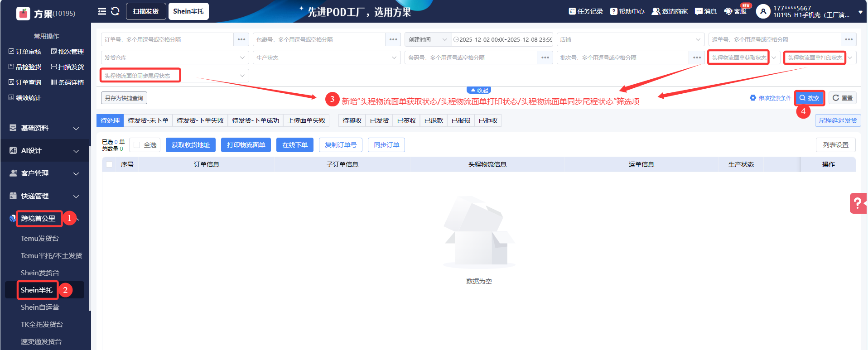Open 批次管理 shortcut
The image size is (868, 350).
pos(68,52)
